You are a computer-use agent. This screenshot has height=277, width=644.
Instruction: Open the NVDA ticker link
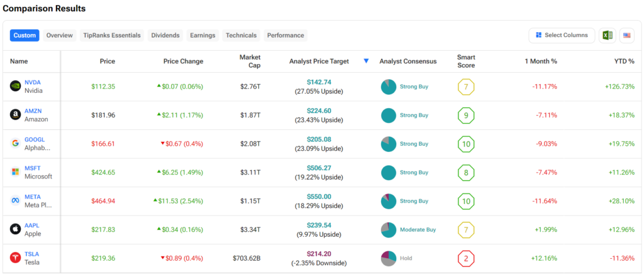tap(33, 82)
